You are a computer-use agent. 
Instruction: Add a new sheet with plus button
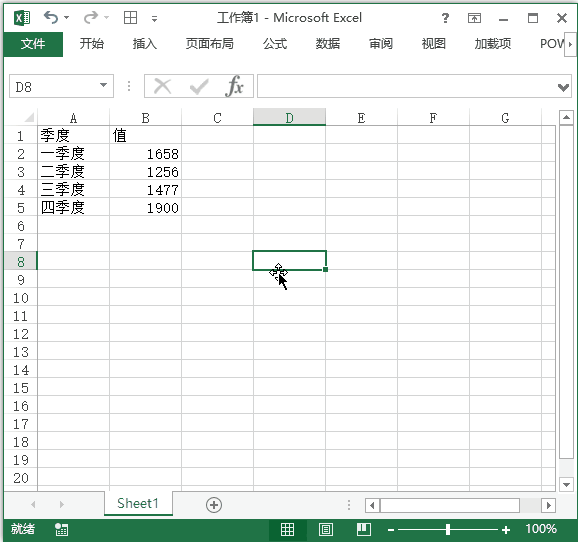coord(214,505)
